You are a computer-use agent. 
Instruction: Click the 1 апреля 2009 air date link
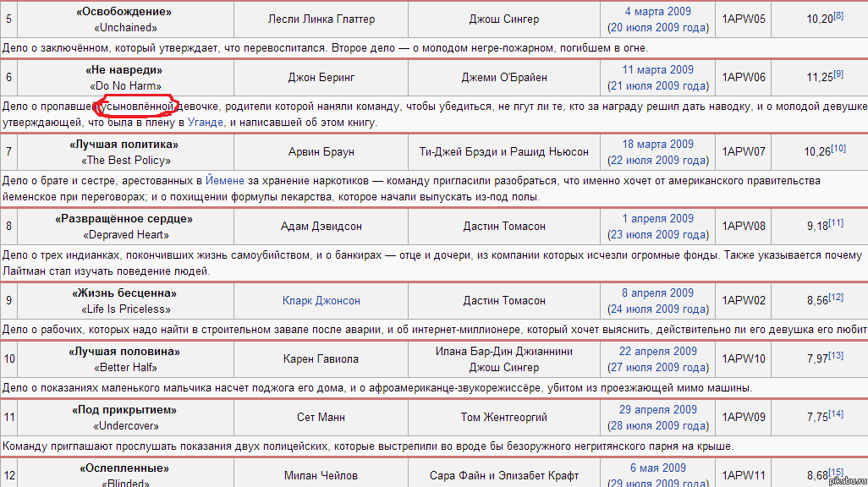point(657,219)
